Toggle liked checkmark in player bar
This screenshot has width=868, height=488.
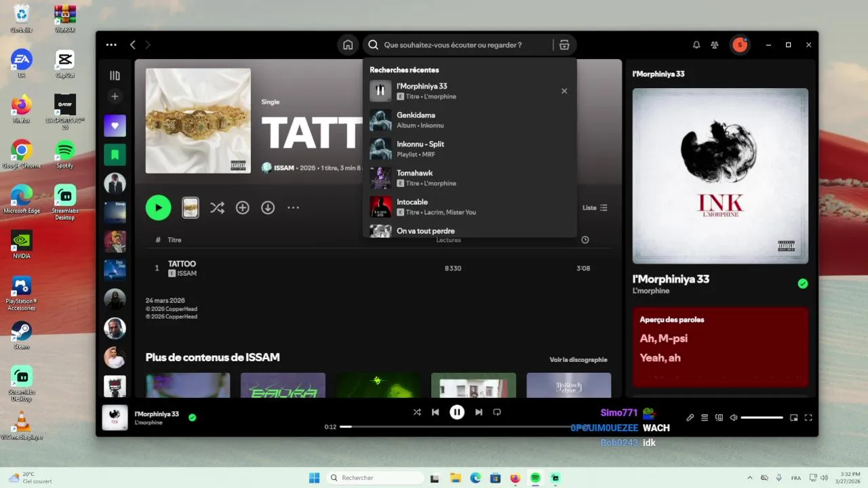click(193, 418)
